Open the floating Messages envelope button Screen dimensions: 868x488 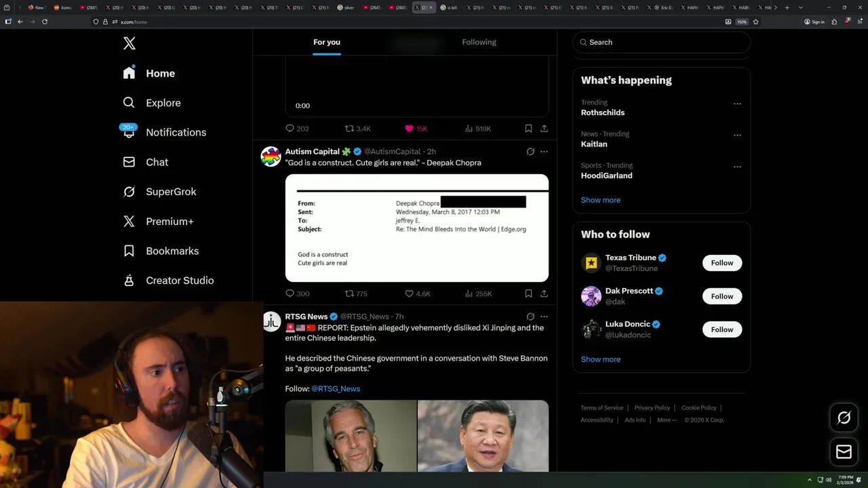844,451
